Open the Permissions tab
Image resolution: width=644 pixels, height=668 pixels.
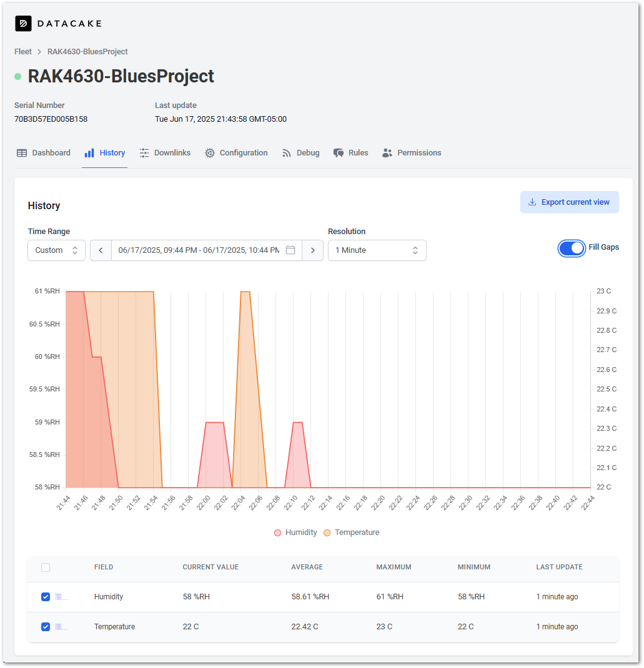(412, 153)
